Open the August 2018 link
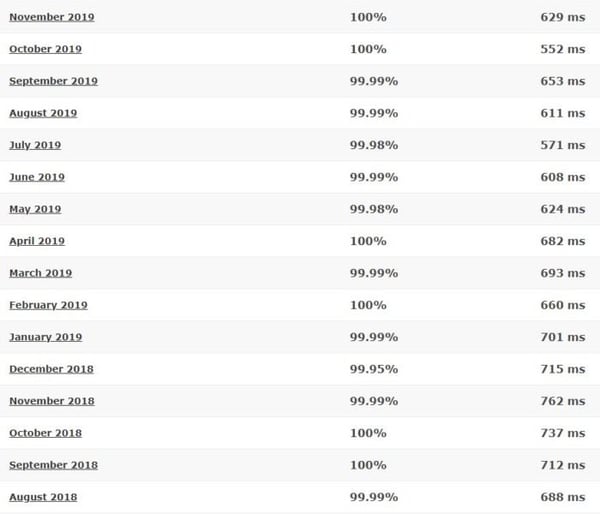The height and width of the screenshot is (514, 600). coord(43,497)
